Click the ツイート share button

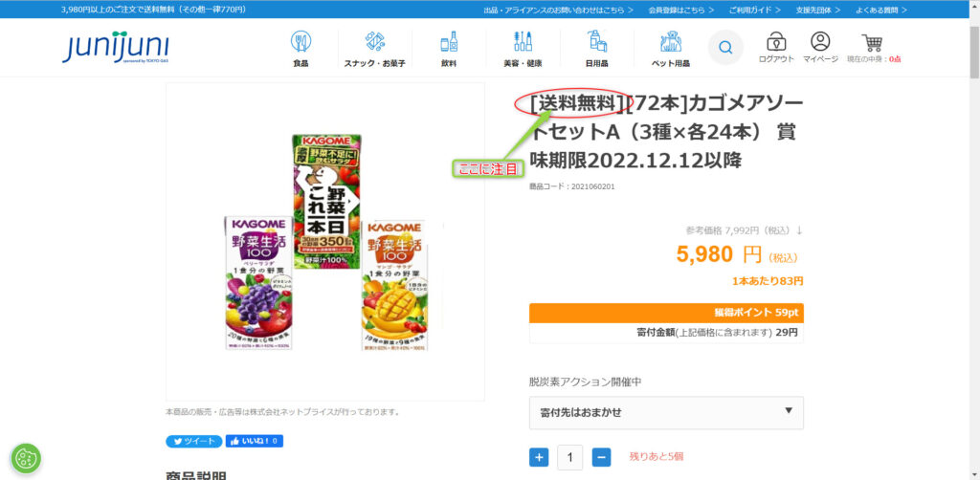(x=193, y=442)
